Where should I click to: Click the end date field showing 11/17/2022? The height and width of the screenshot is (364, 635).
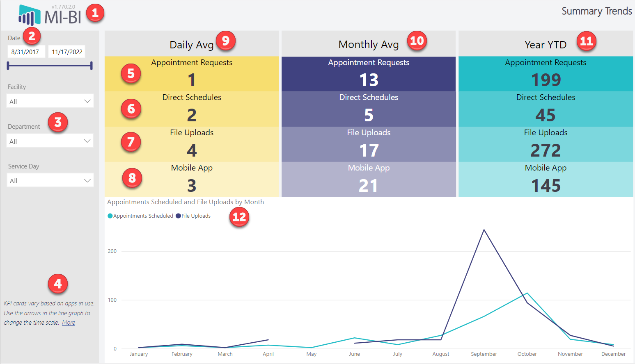[66, 51]
